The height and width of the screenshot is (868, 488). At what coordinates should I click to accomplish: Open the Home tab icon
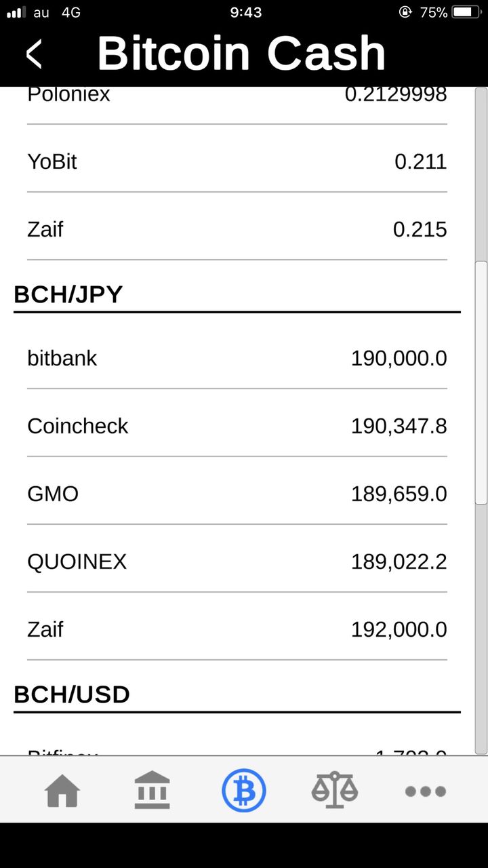point(62,791)
